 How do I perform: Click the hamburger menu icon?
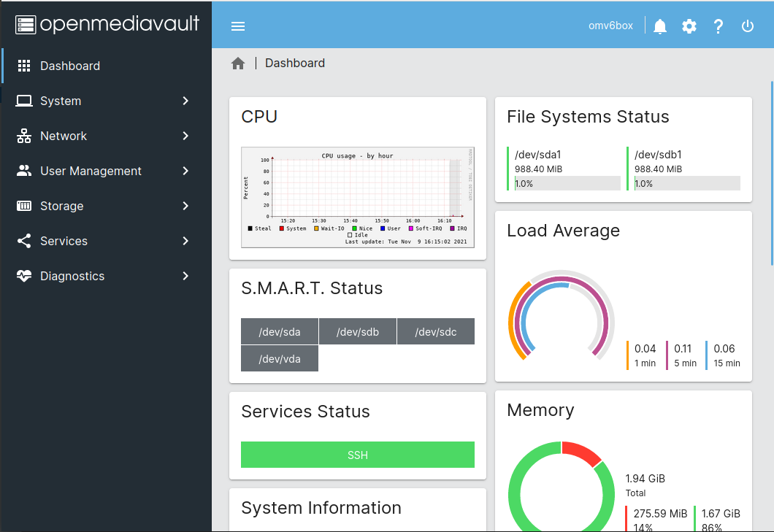[x=237, y=26]
